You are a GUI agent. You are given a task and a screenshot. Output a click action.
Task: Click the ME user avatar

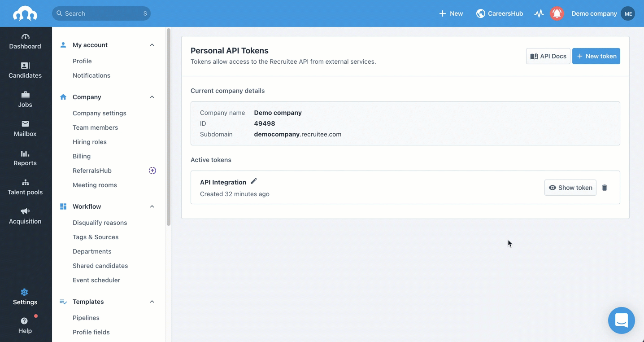click(x=628, y=13)
